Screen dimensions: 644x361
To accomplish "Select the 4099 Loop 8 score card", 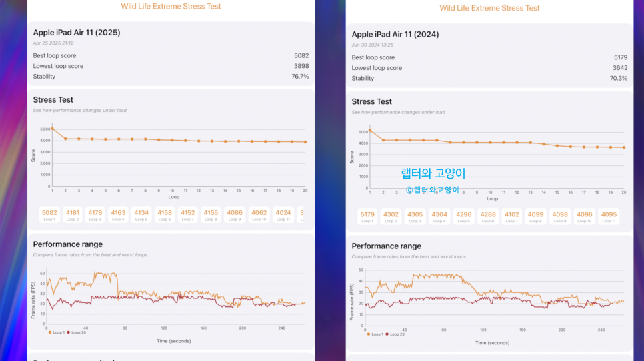I will click(535, 216).
